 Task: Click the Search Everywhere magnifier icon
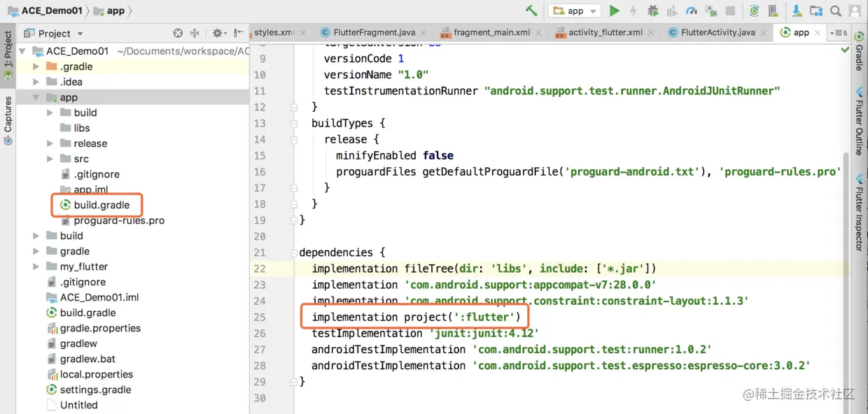836,10
